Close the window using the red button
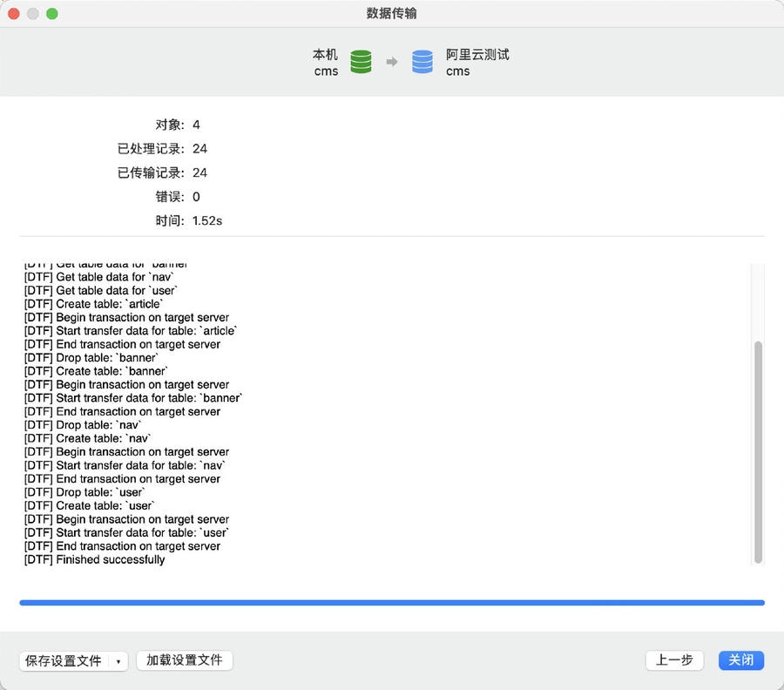This screenshot has width=784, height=690. 14,14
